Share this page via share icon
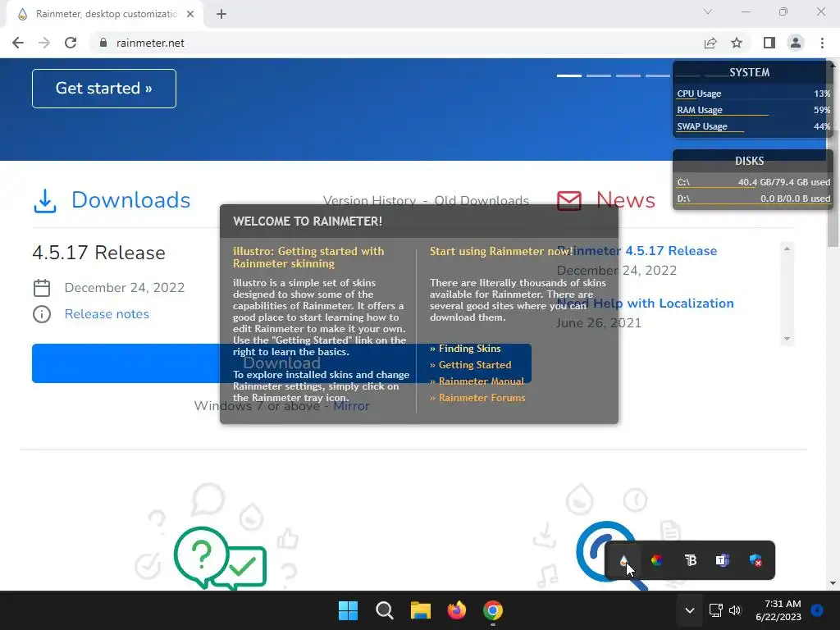 (x=710, y=43)
